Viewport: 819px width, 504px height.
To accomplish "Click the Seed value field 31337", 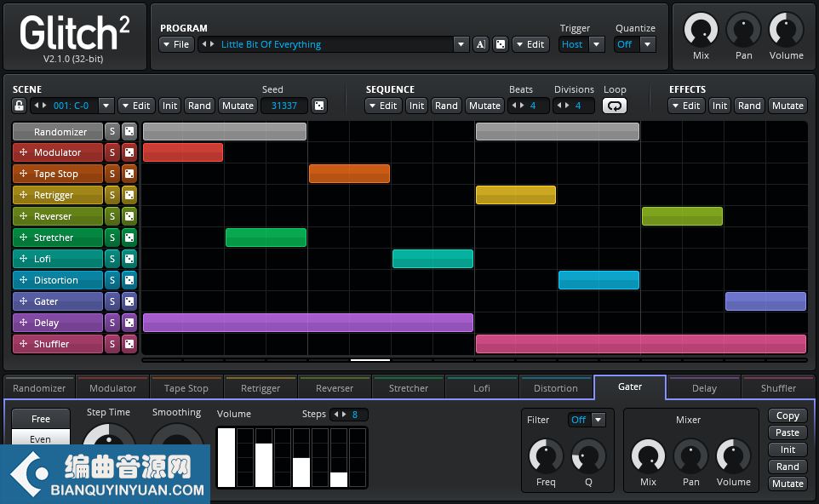I will 284,106.
